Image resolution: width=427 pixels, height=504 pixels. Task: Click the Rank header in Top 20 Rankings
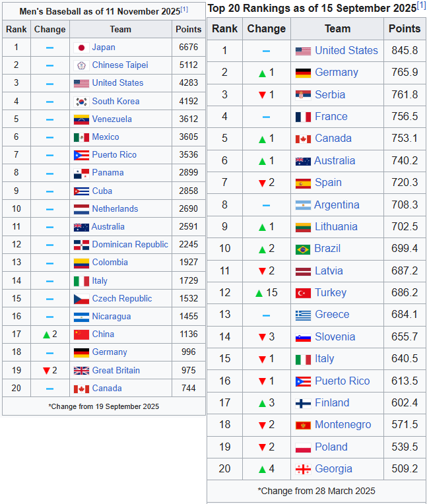tap(224, 28)
